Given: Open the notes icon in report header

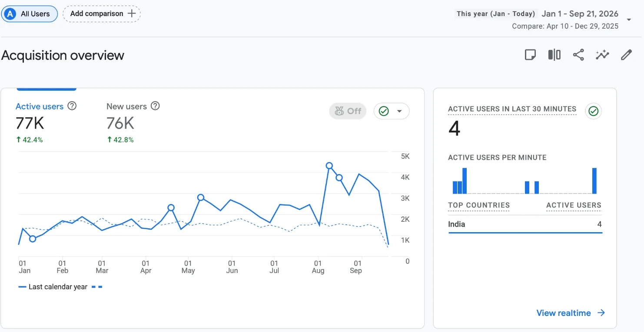Looking at the screenshot, I should [x=530, y=55].
